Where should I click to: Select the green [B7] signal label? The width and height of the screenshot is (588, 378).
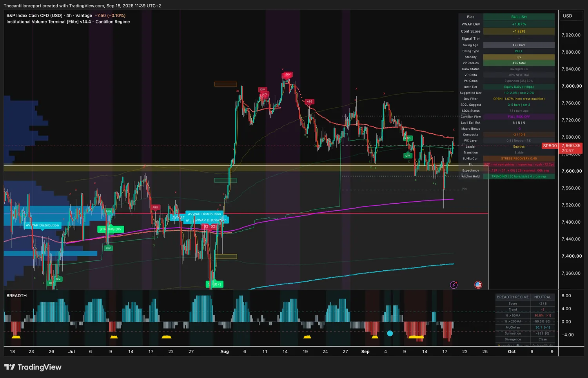214,284
